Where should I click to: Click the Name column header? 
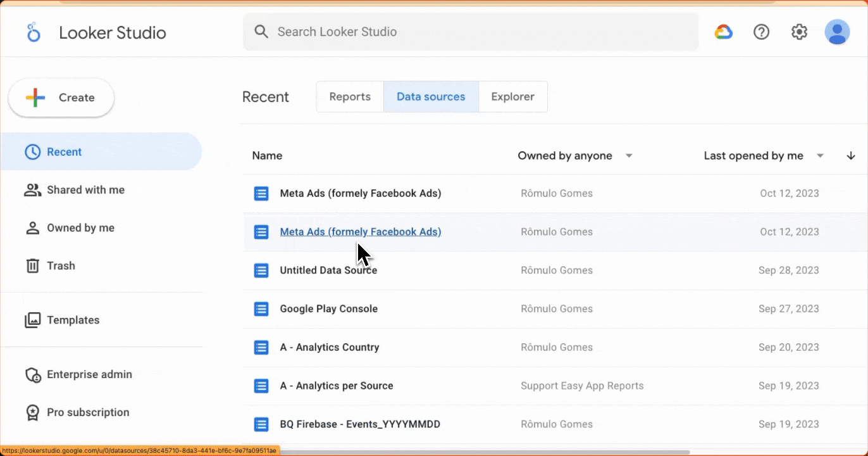(x=267, y=156)
